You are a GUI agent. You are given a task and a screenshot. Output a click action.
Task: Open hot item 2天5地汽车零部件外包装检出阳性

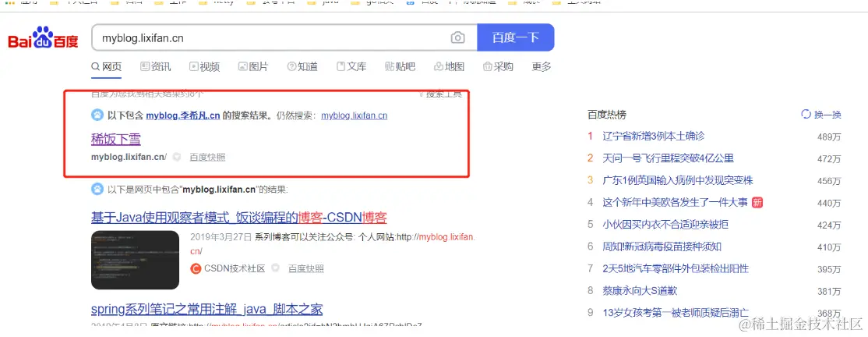click(x=676, y=269)
